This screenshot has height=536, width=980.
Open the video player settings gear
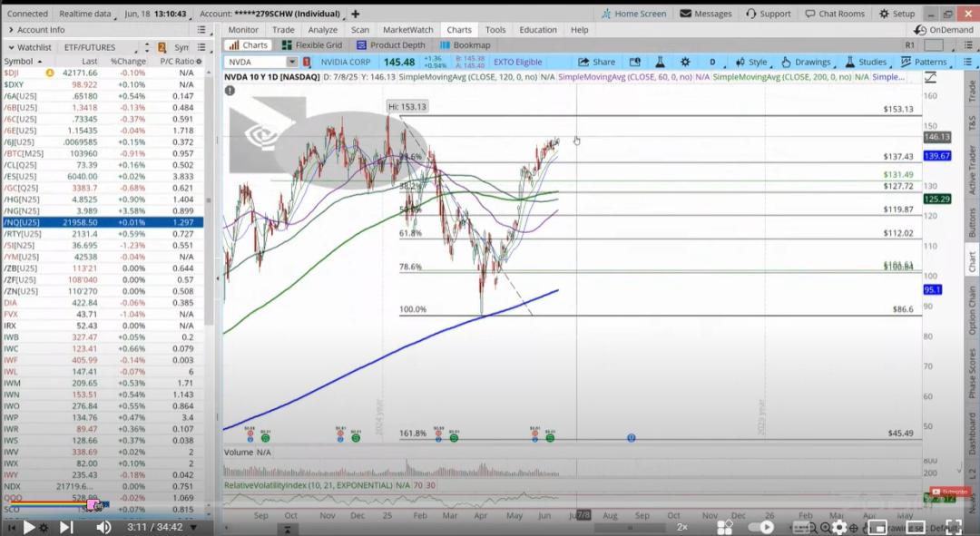click(839, 527)
